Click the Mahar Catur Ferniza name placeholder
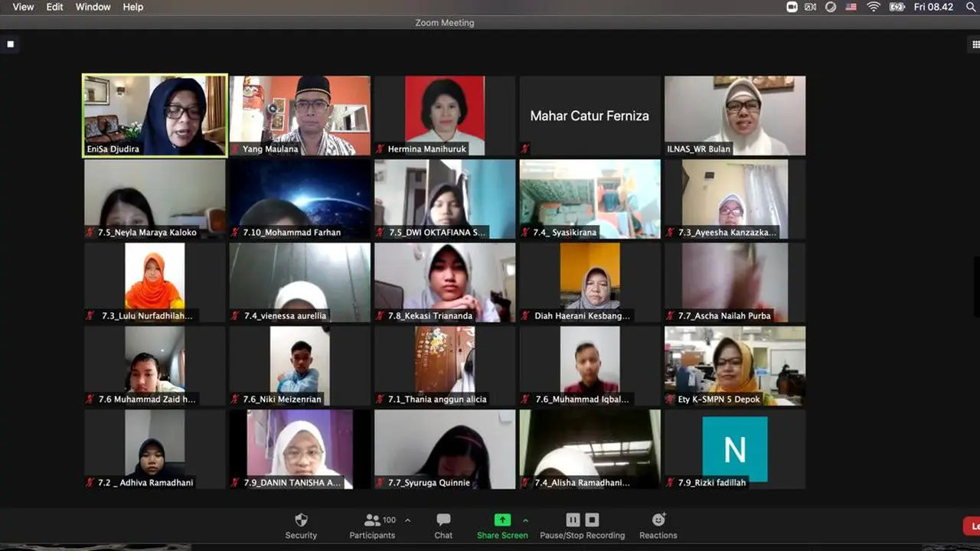The width and height of the screenshot is (980, 551). pyautogui.click(x=590, y=116)
